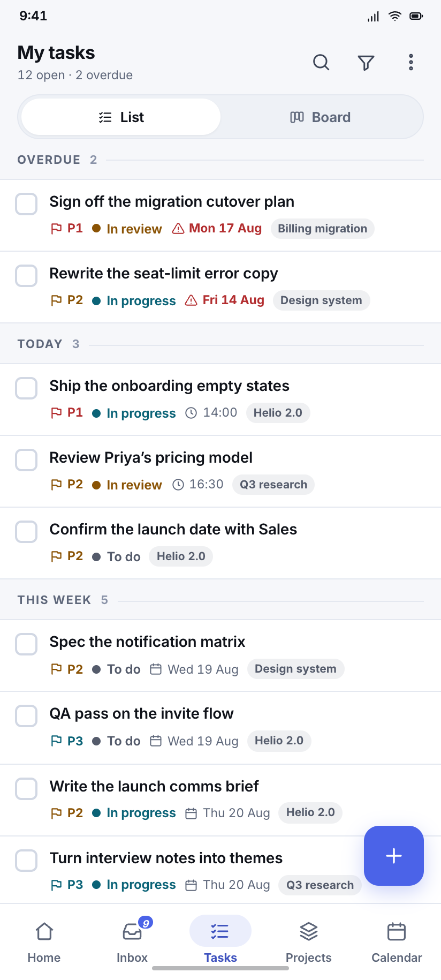Tick the Ship the onboarding empty states checkbox
441x980 pixels.
(26, 388)
